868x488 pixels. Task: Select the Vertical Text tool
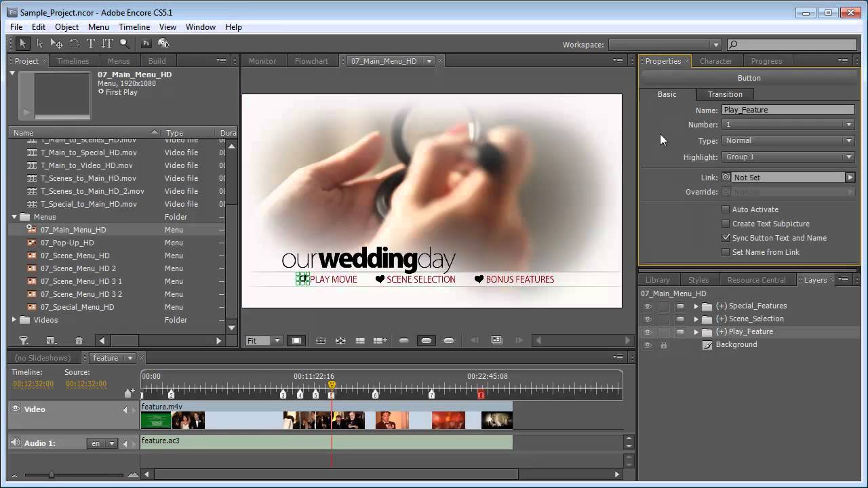pyautogui.click(x=107, y=43)
